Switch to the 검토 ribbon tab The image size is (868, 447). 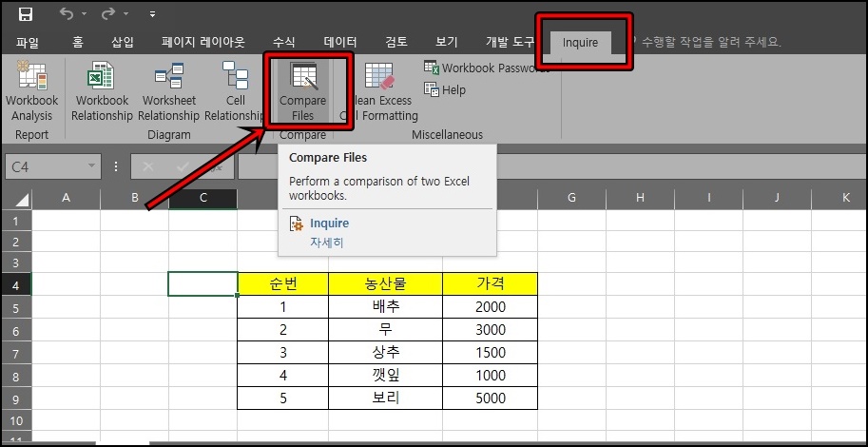(396, 42)
